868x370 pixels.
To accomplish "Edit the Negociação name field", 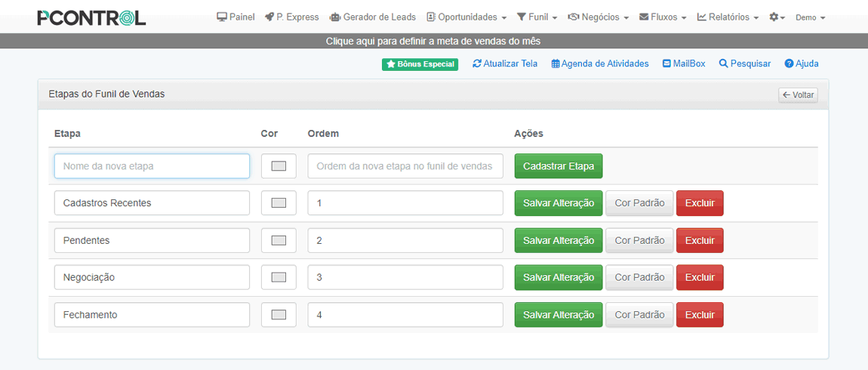I will 152,278.
